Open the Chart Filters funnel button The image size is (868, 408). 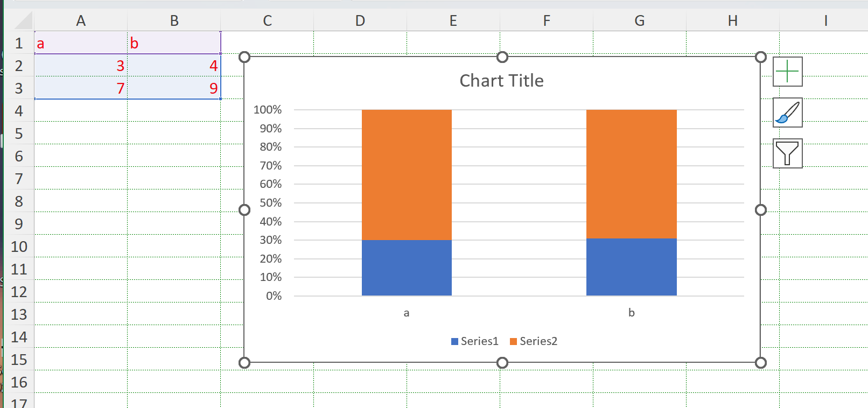click(x=787, y=153)
